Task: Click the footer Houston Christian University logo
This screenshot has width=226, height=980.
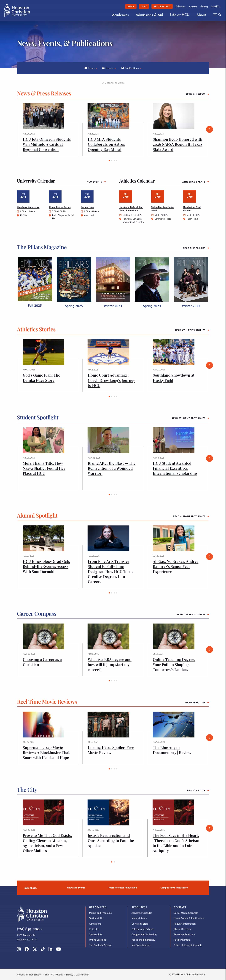Action: (x=32, y=914)
